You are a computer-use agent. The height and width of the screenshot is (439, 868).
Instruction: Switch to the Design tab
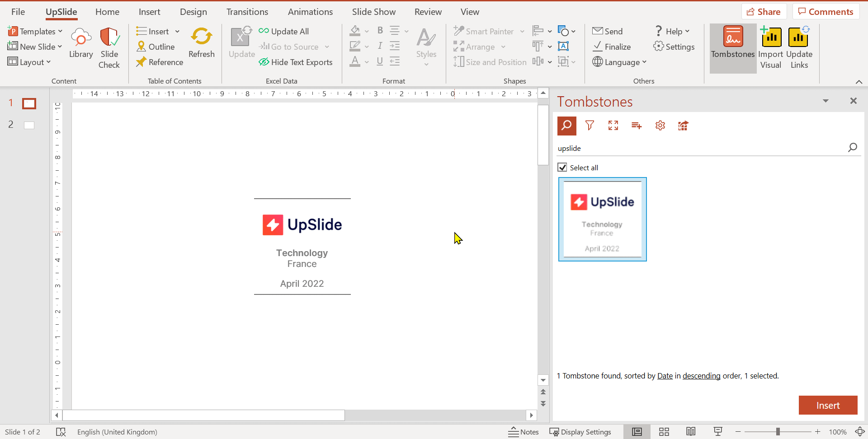point(193,12)
